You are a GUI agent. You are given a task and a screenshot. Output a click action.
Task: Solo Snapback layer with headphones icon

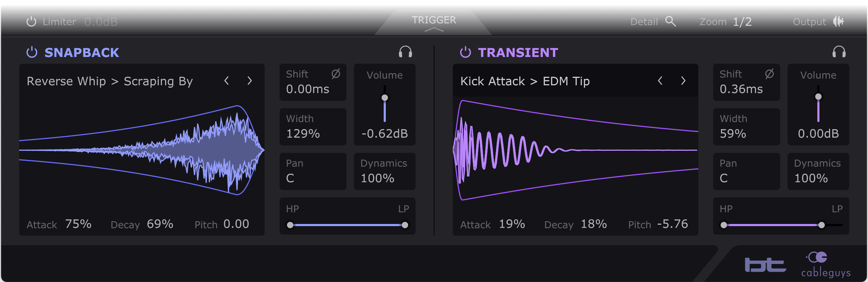[x=405, y=52]
